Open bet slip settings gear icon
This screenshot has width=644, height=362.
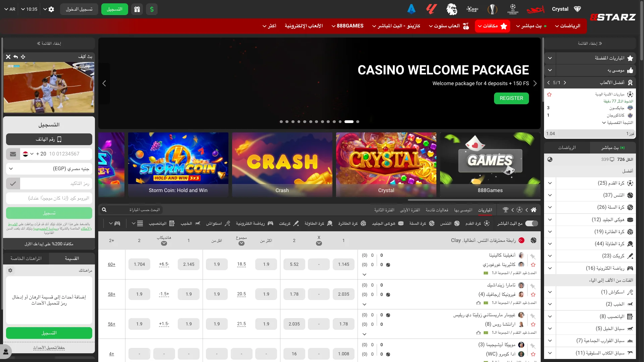pyautogui.click(x=10, y=270)
